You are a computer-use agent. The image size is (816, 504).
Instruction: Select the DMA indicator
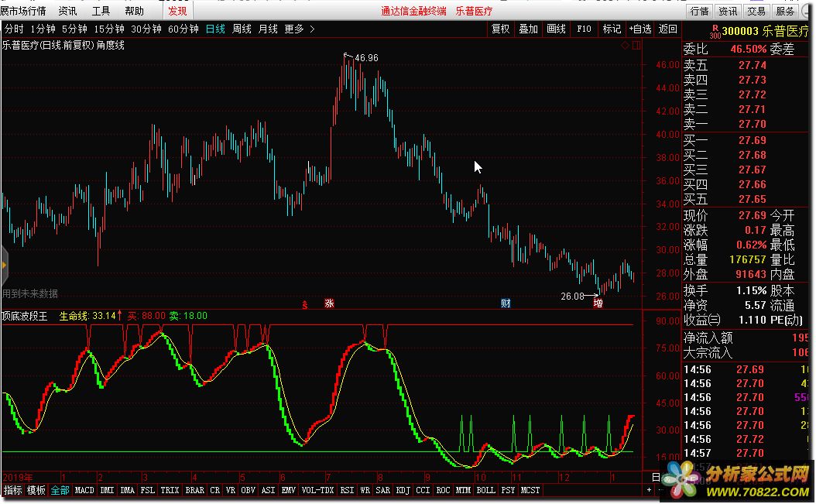coord(128,491)
